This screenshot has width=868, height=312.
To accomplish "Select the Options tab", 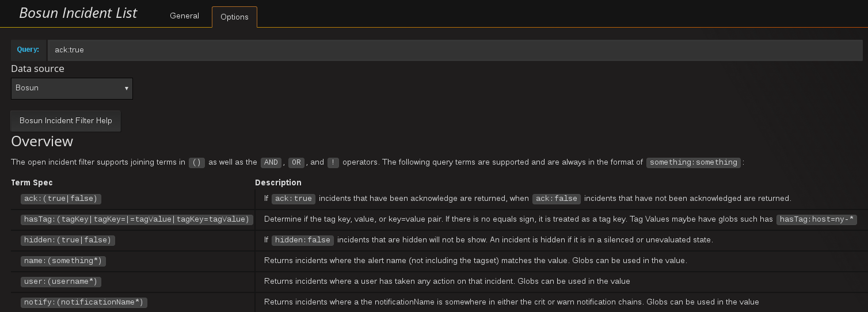I will (x=234, y=17).
